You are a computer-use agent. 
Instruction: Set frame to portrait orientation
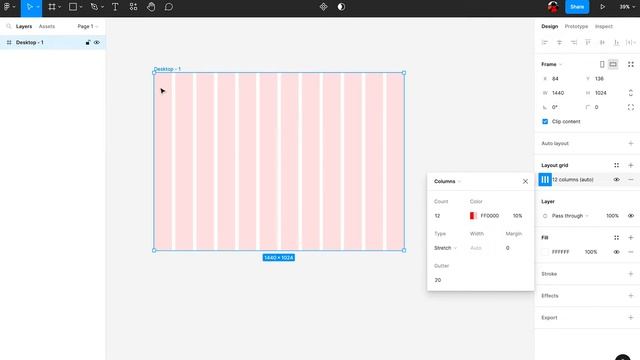coord(602,64)
